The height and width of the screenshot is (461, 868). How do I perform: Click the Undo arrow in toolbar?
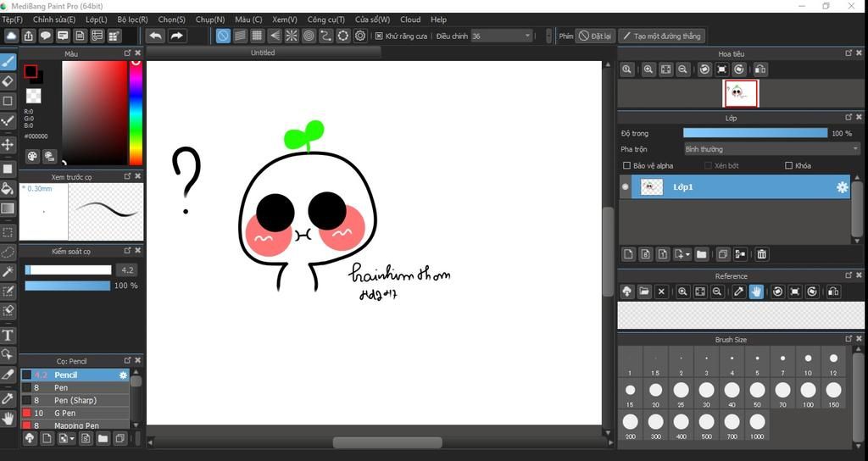(x=155, y=36)
